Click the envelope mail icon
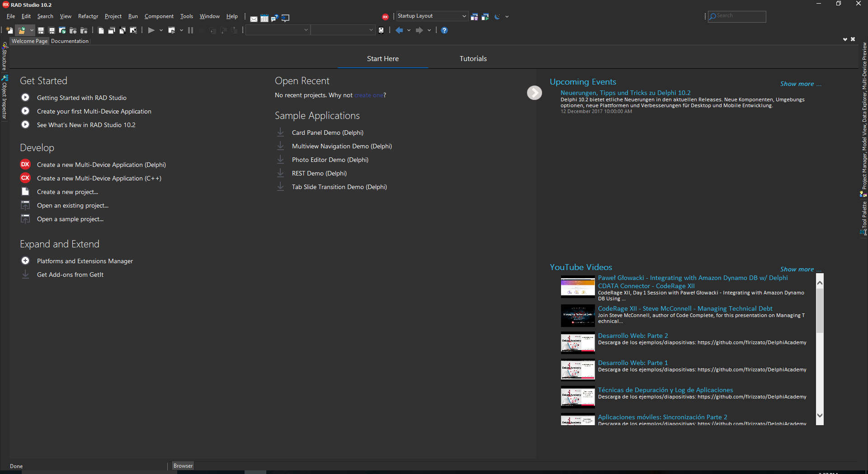The image size is (868, 474). 254,19
